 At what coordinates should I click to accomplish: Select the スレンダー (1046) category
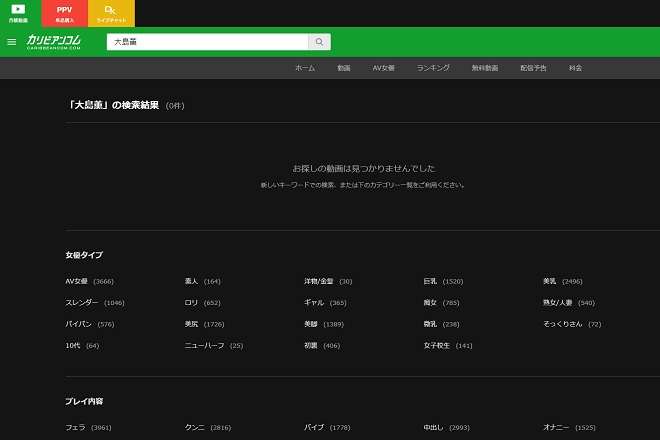95,303
